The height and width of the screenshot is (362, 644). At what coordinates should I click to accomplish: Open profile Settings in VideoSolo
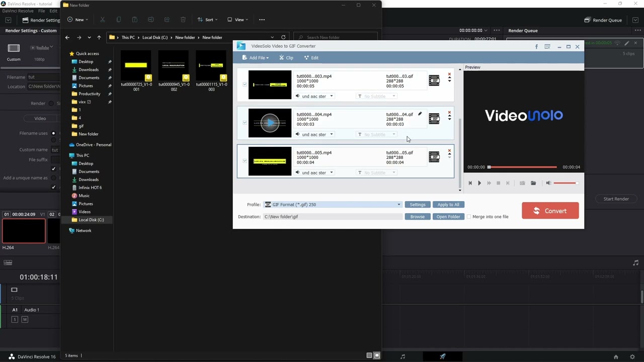click(x=418, y=205)
